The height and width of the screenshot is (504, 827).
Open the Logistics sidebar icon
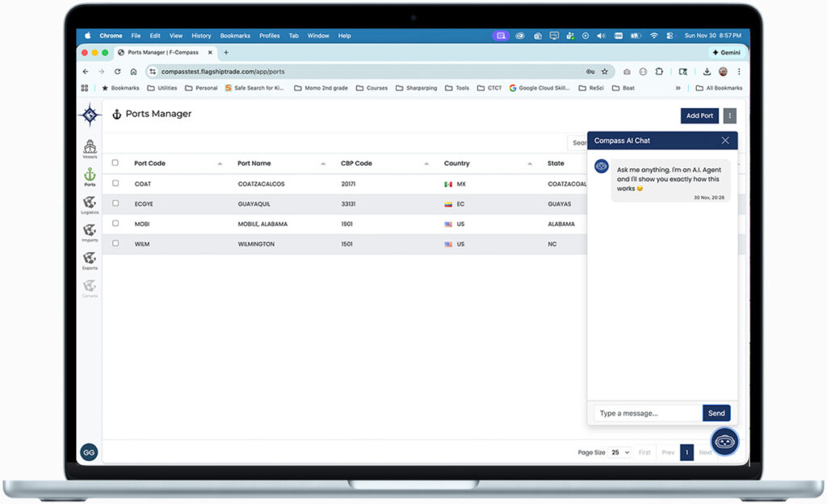click(x=90, y=204)
